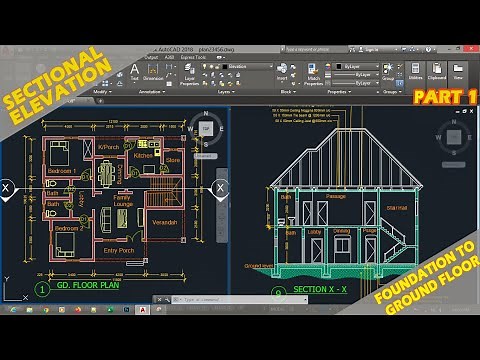
Task: Select the GD. FLOOR PLAN title text
Action: click(x=88, y=285)
